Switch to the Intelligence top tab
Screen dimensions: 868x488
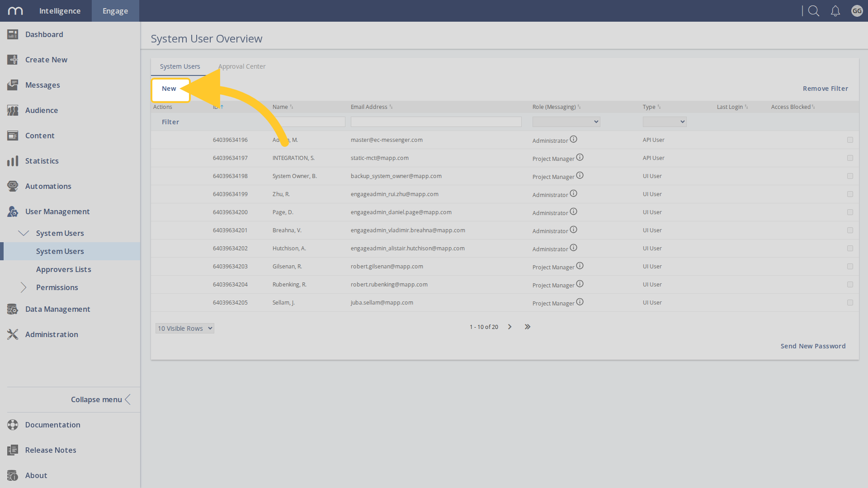click(x=60, y=11)
